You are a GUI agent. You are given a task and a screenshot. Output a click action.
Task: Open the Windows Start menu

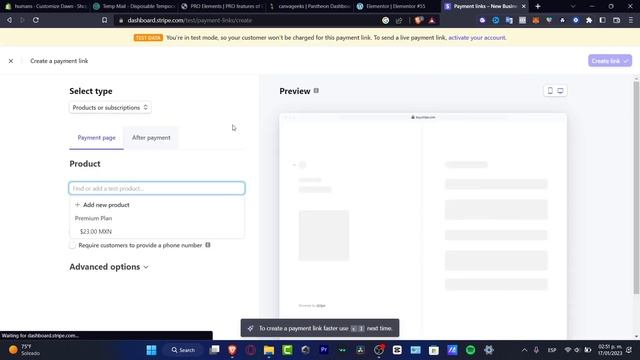click(151, 350)
